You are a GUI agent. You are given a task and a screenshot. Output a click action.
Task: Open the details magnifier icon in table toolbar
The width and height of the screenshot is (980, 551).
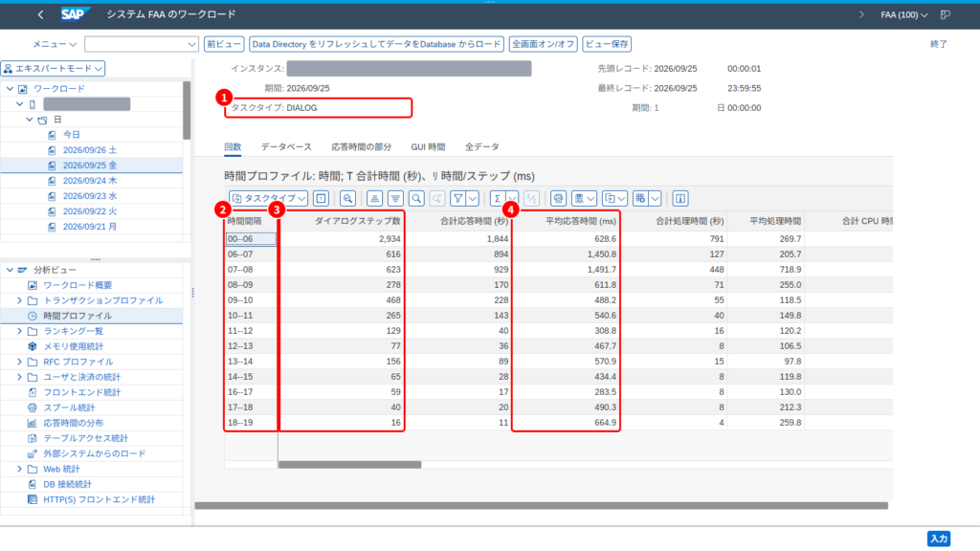pos(348,199)
